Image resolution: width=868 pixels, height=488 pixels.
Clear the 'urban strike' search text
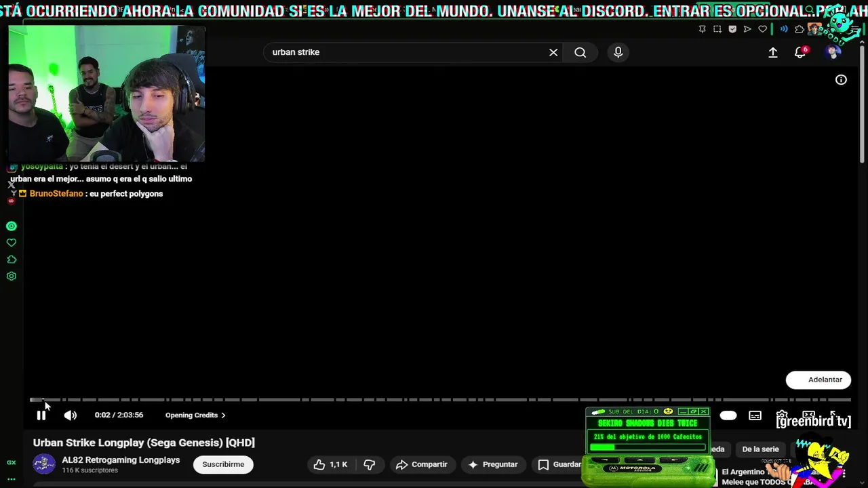[x=553, y=52]
